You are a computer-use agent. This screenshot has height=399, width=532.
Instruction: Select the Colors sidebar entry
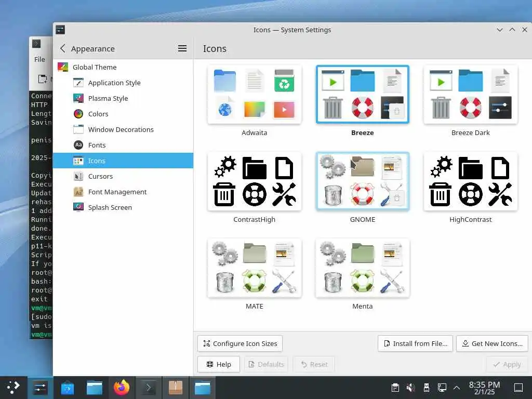[x=123, y=114]
